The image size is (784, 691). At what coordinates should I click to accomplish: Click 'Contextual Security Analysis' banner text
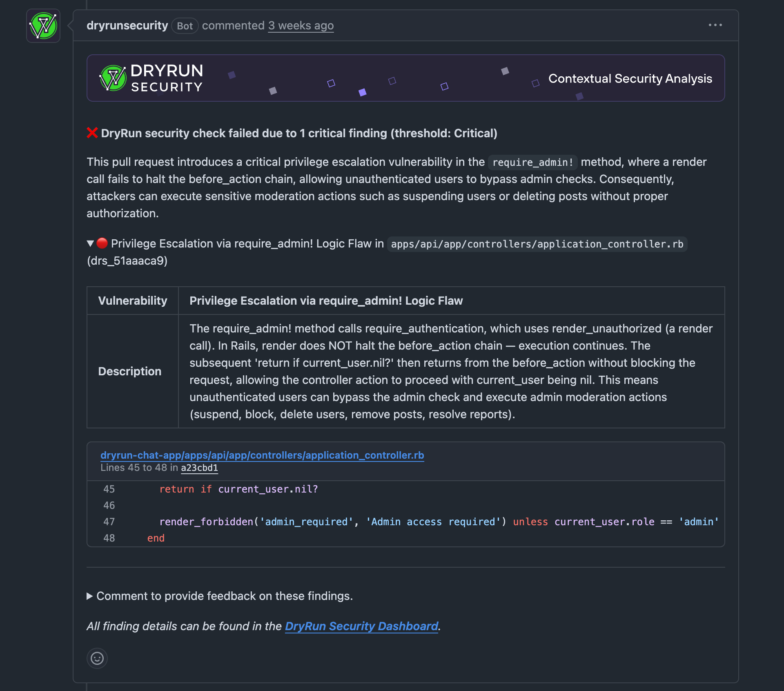[x=630, y=78]
